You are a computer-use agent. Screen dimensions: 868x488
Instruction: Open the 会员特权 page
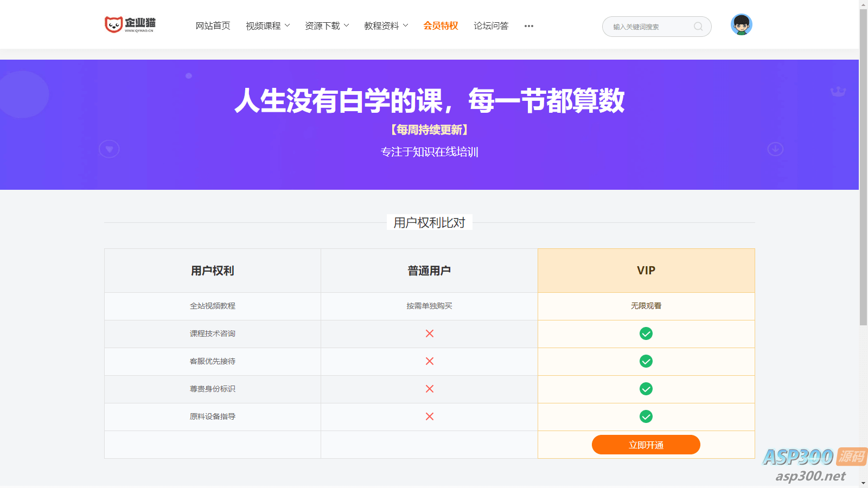pos(441,26)
